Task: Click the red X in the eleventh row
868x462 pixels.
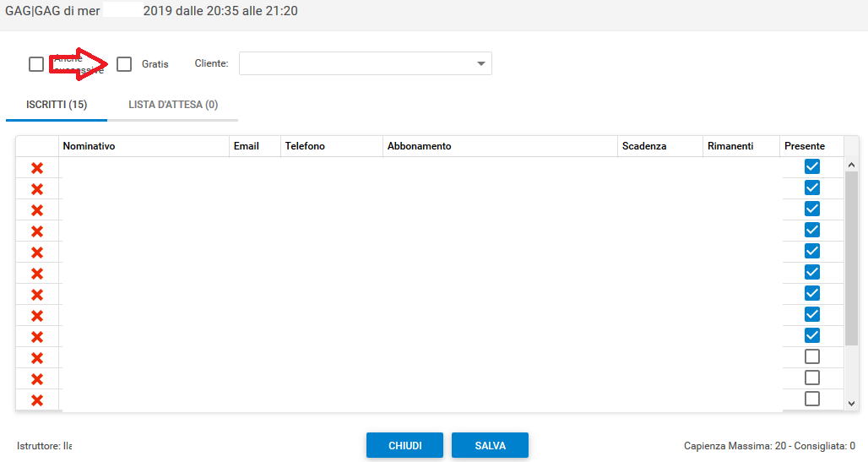Action: 37,379
